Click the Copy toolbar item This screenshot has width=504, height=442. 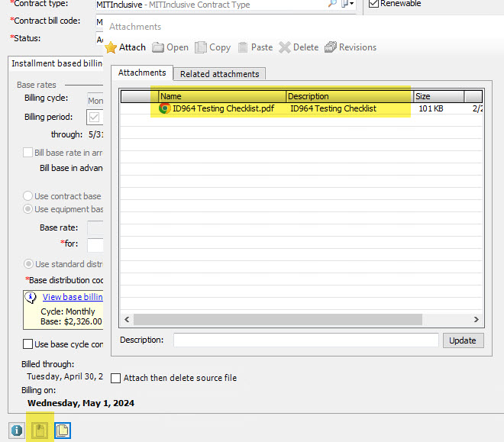tap(213, 47)
